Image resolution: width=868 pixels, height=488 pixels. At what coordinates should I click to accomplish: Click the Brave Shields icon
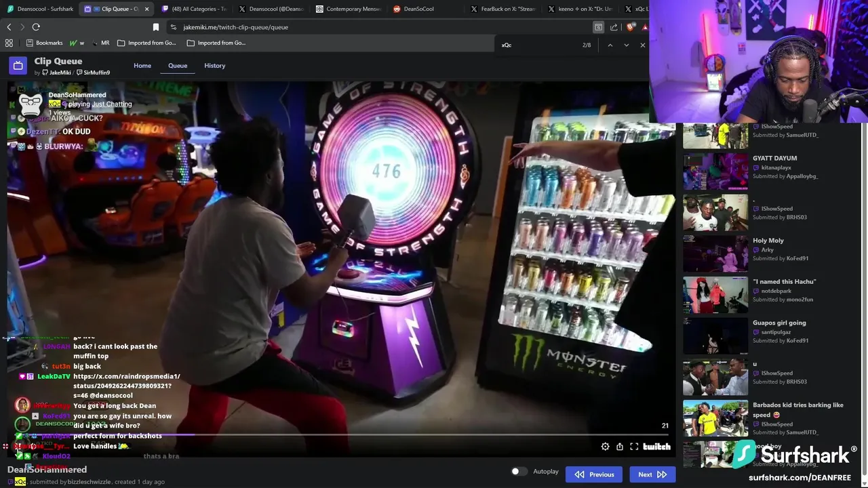631,27
